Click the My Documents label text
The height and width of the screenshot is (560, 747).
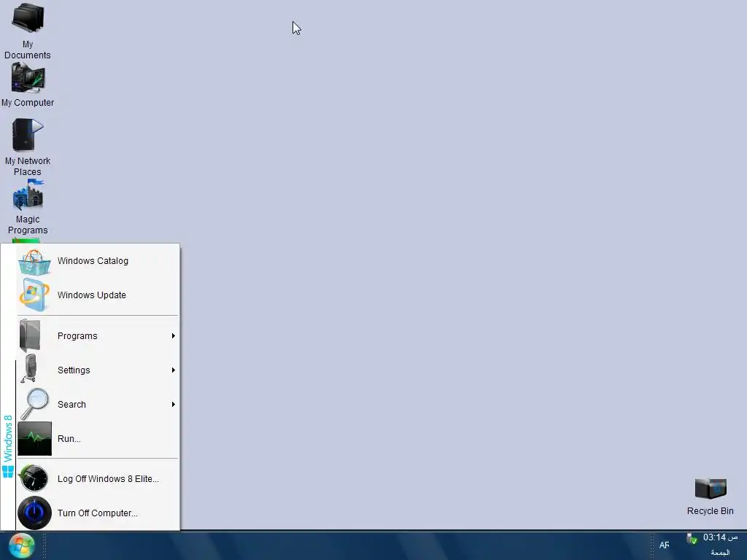[28, 50]
